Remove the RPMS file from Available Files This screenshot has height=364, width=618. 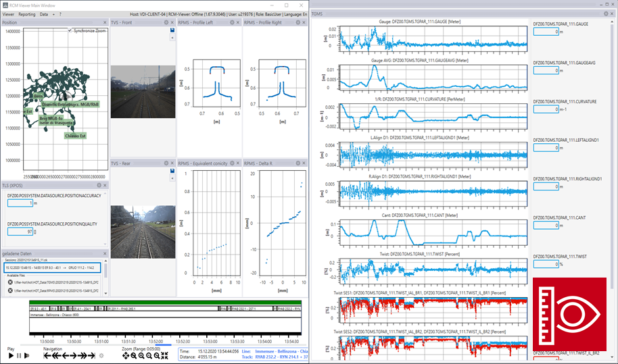[x=10, y=290]
